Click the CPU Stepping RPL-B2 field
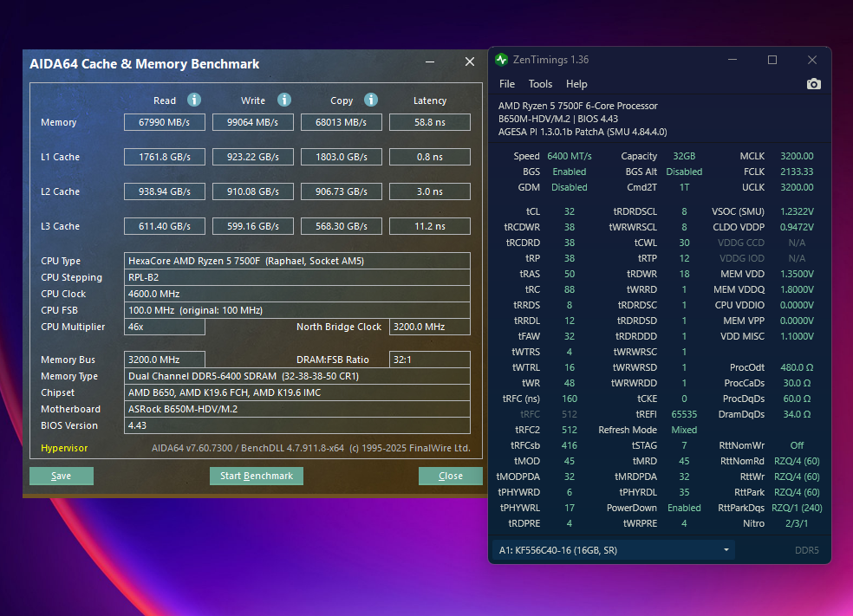 (x=297, y=277)
